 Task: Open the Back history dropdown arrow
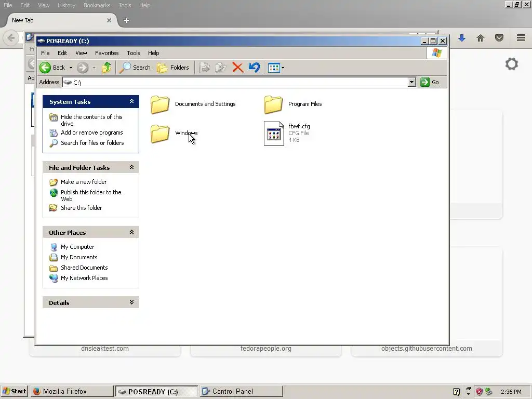71,68
